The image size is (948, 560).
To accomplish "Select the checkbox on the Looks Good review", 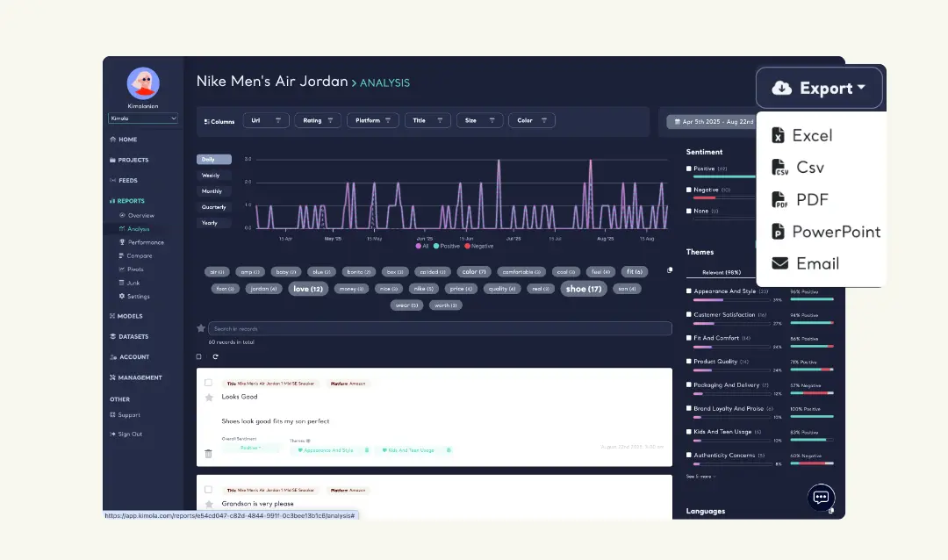I will click(x=208, y=383).
